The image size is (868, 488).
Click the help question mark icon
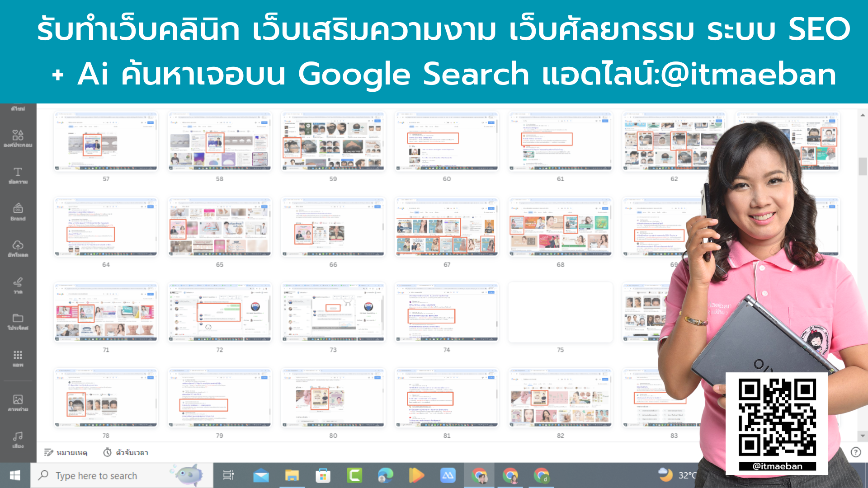(855, 452)
